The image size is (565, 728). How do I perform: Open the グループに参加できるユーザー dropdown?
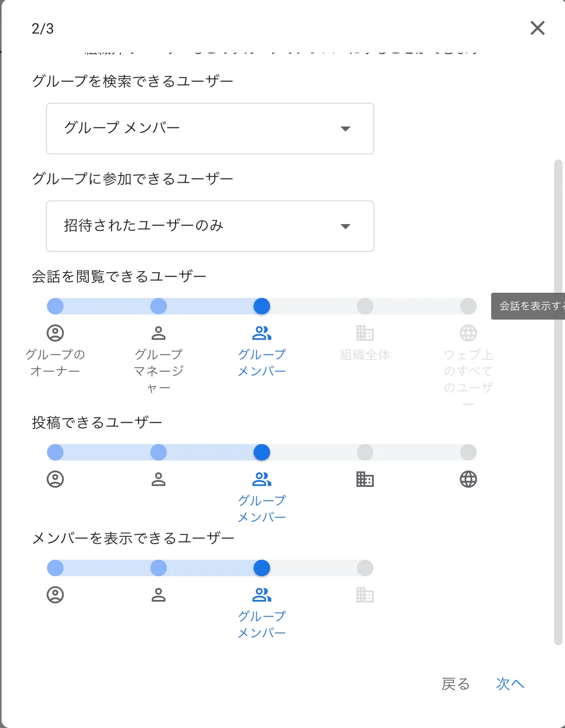(x=210, y=226)
